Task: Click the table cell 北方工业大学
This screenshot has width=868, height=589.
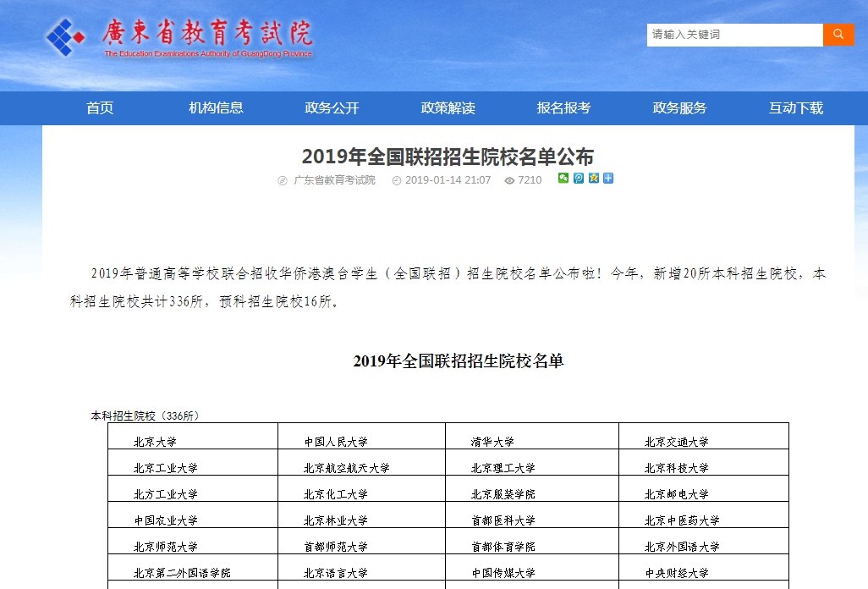Action: [193, 489]
